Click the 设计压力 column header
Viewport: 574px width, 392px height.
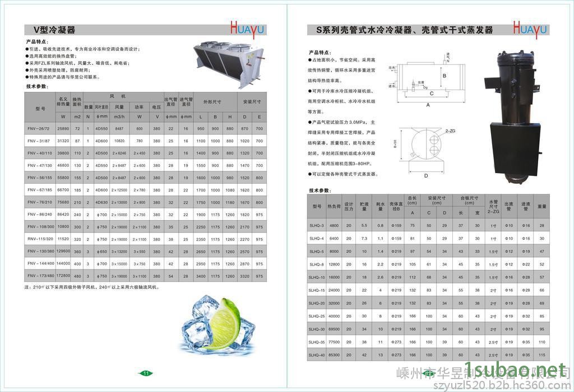pos(349,207)
